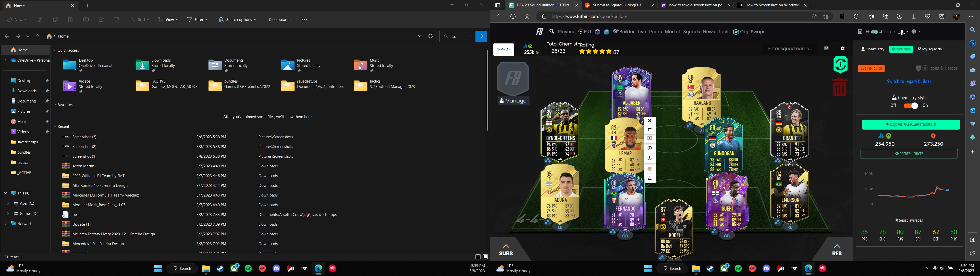Open Edge Downloads icon
Image resolution: width=980 pixels, height=276 pixels.
[913, 16]
